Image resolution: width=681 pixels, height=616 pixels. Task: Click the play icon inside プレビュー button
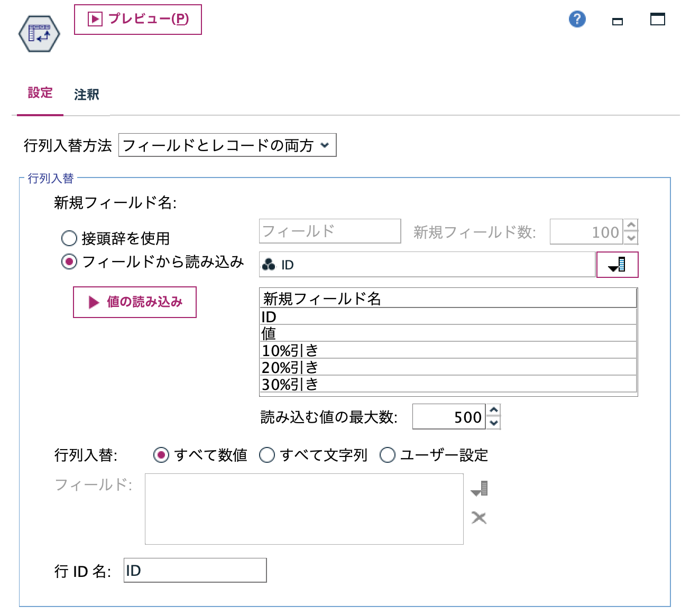[94, 20]
